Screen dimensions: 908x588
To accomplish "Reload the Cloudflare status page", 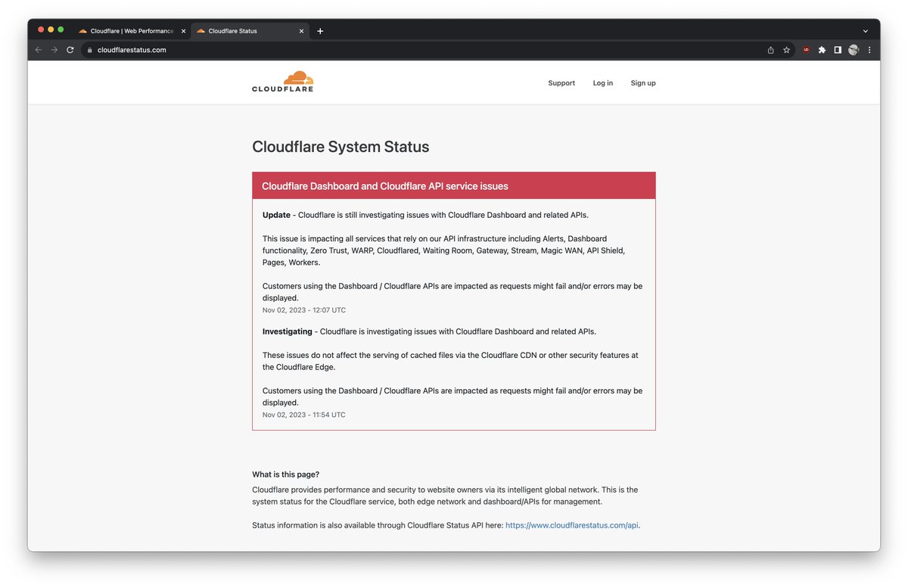I will 70,50.
